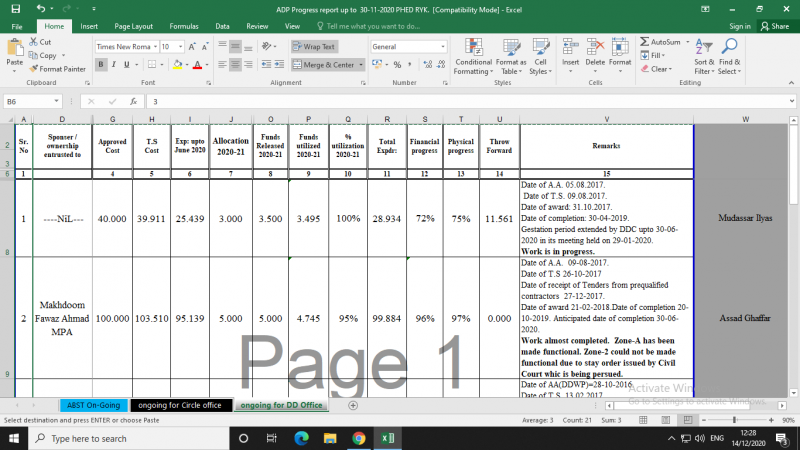Screen dimensions: 800x450
Task: Copy the selection
Action: (43, 55)
